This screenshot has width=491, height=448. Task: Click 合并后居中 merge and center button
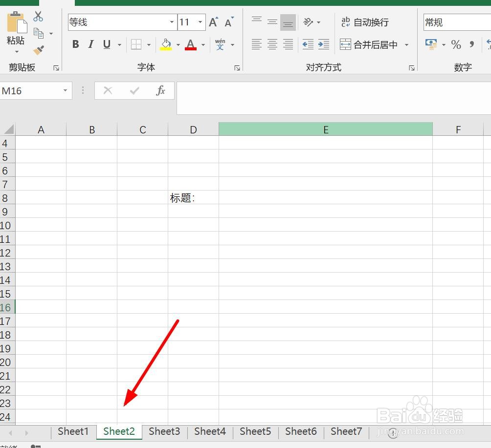tap(369, 44)
